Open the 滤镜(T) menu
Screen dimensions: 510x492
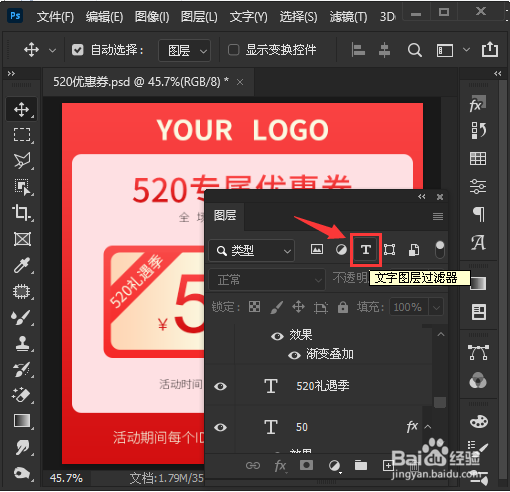(348, 16)
